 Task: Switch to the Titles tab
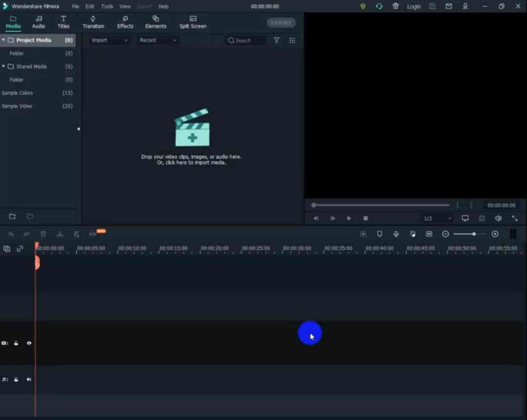[x=63, y=22]
